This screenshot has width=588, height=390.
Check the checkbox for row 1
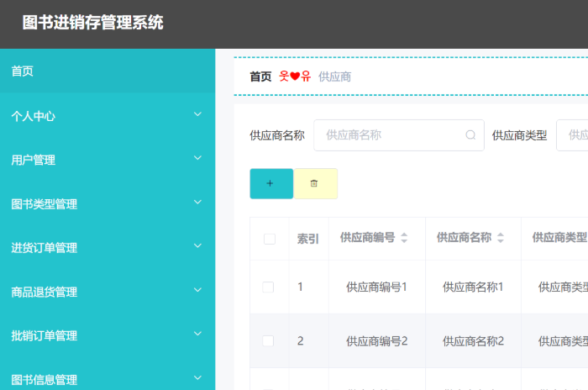[268, 287]
